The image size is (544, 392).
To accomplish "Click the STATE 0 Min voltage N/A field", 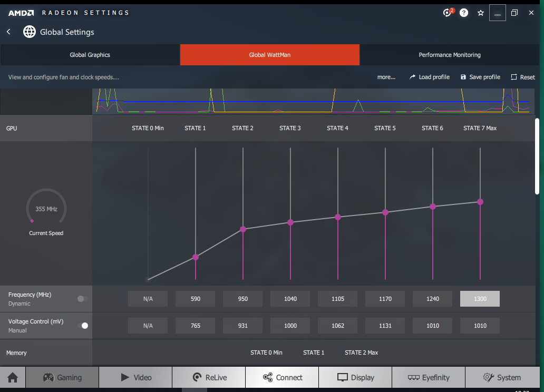I will tap(148, 326).
